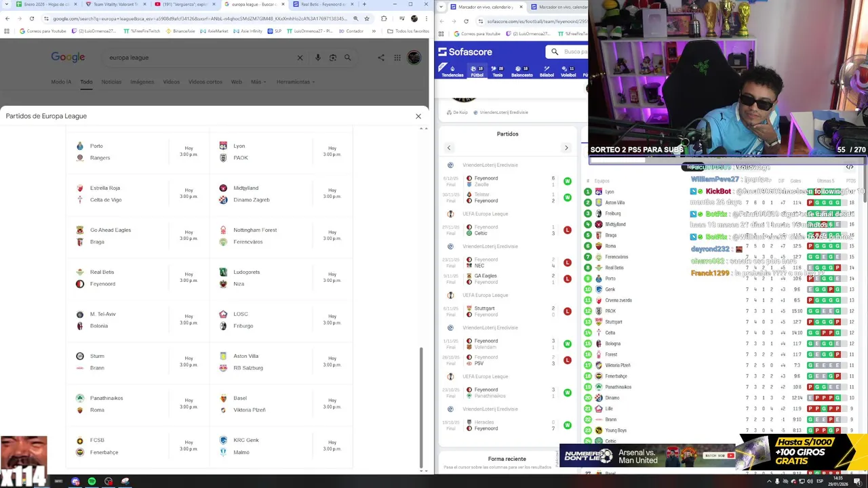Open the Real Betis vs Feyenoord match
868x488 pixels.
tap(138, 278)
